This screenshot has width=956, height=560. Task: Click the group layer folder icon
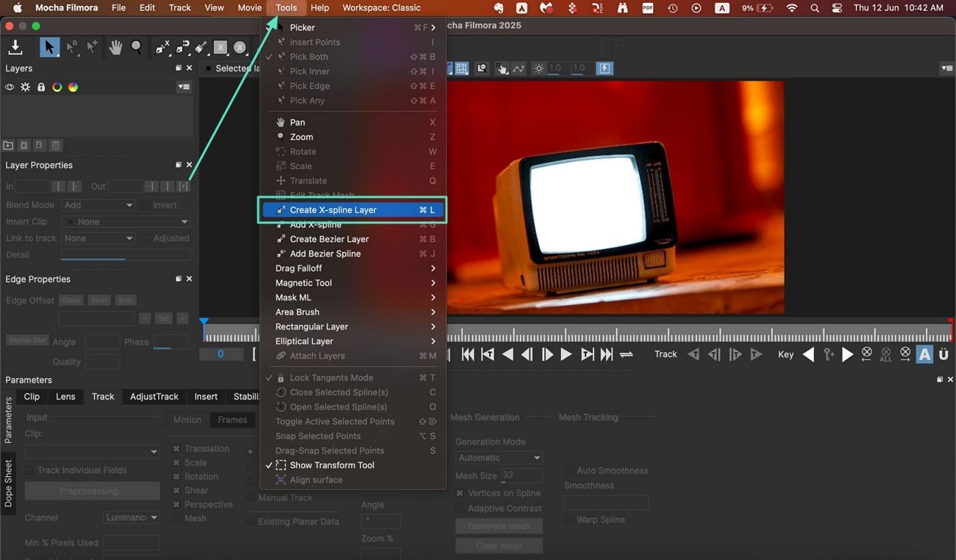tap(8, 146)
